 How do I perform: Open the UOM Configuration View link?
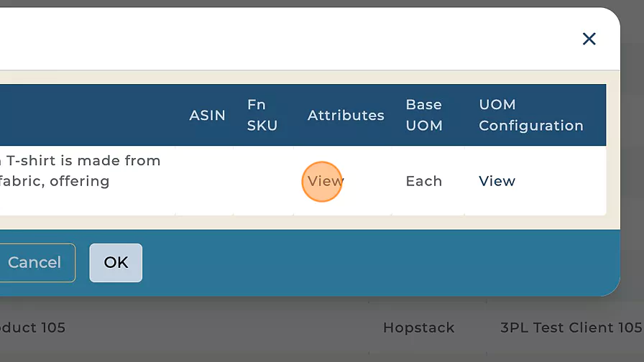[x=497, y=181]
